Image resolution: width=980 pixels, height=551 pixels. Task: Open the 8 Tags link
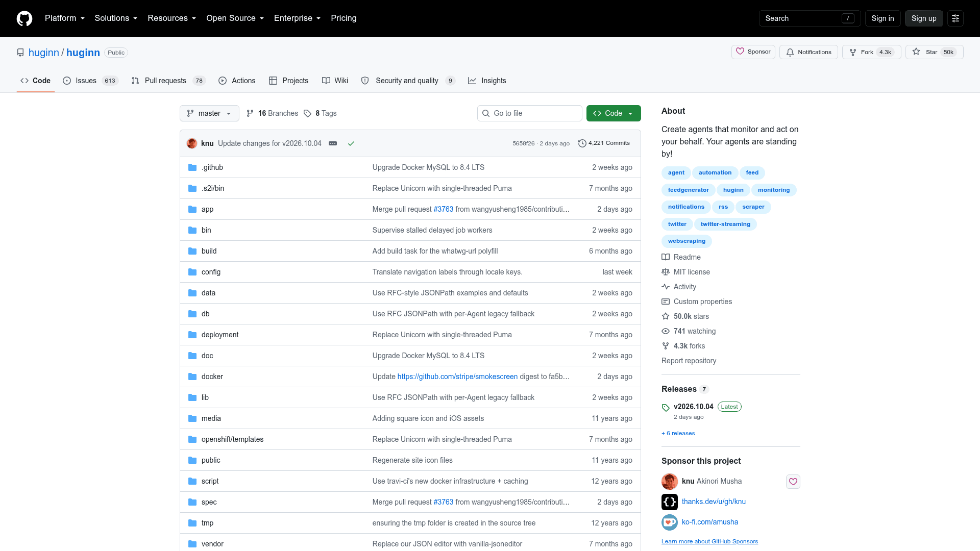(320, 113)
